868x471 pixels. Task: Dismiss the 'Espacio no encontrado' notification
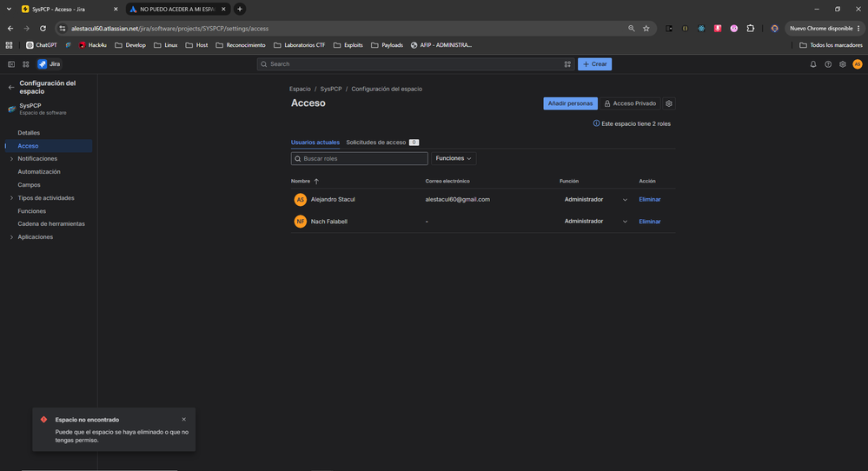[184, 420]
